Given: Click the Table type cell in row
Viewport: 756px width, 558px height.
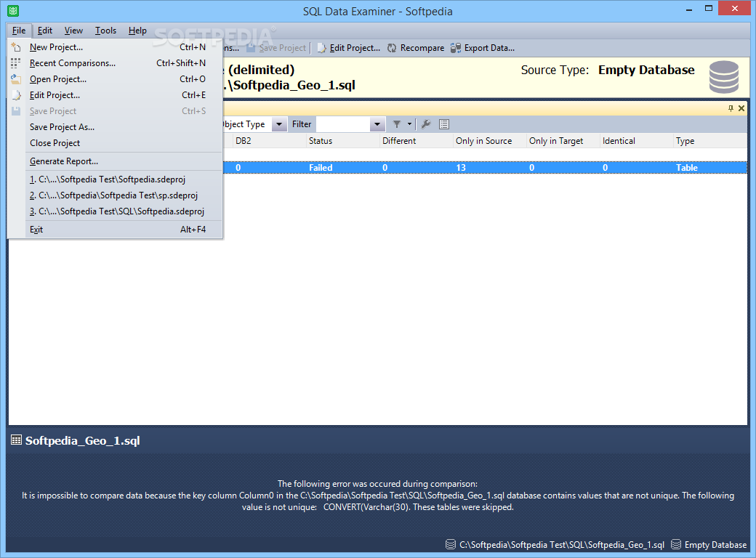Looking at the screenshot, I should [686, 168].
